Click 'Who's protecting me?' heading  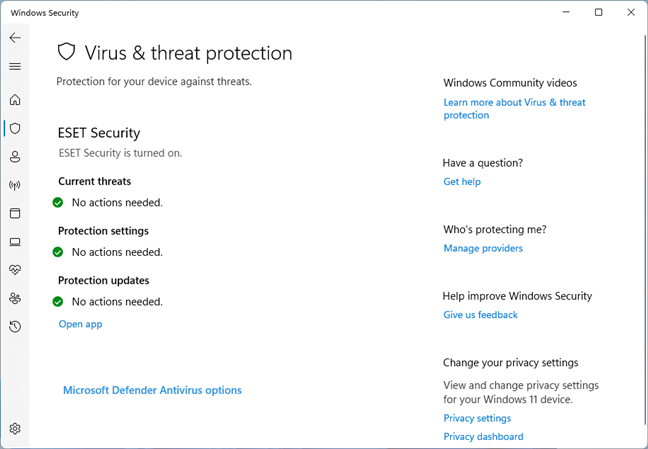coord(495,229)
